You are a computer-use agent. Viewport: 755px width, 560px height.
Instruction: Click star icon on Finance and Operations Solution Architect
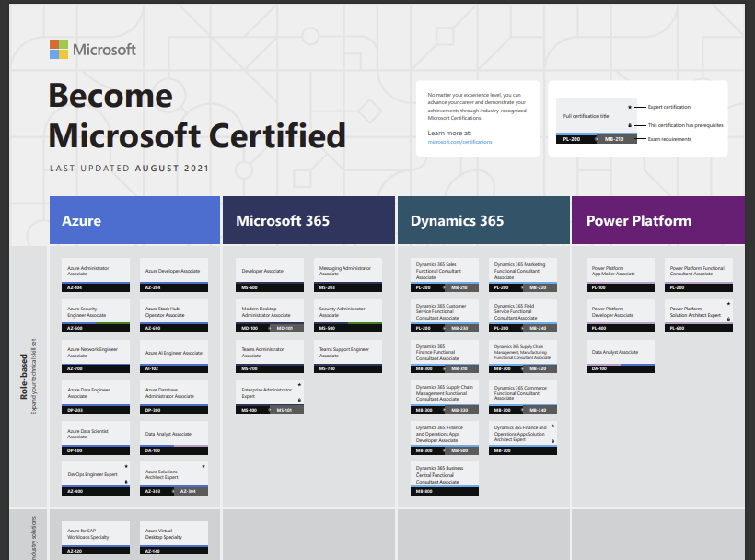pyautogui.click(x=552, y=426)
